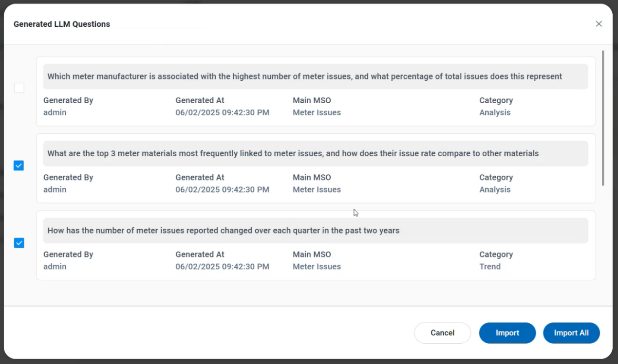Deselect the quarterly meter issues trend question
This screenshot has height=364, width=618.
19,242
